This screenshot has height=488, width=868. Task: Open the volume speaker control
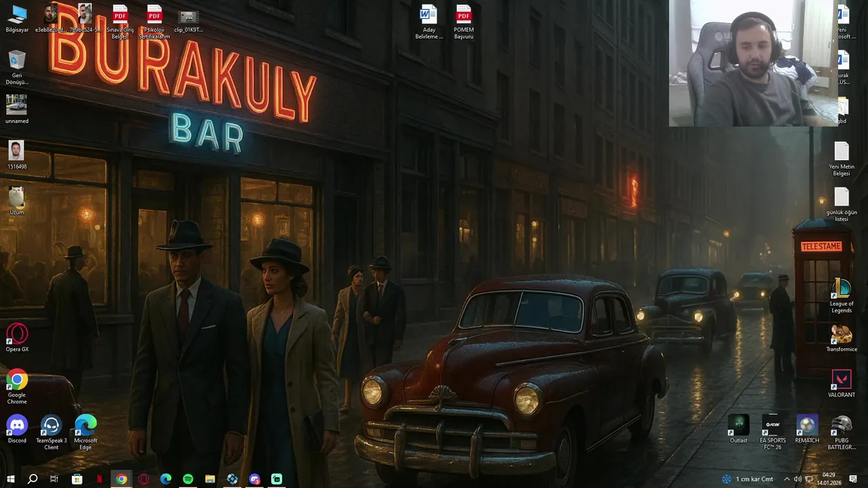click(797, 479)
